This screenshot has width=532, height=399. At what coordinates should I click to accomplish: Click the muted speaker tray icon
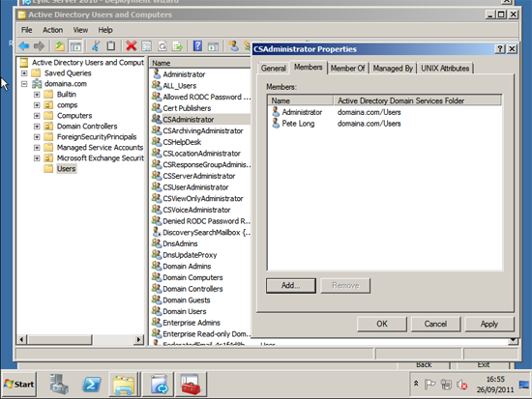(461, 385)
